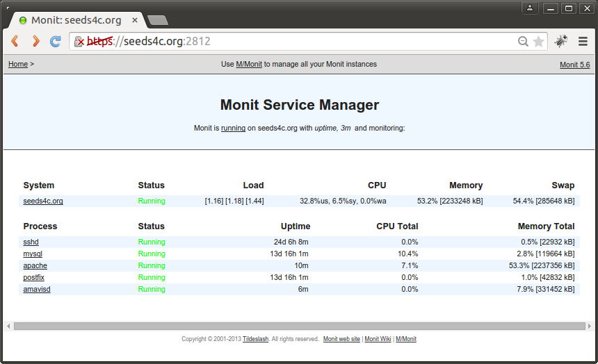Open the mysql process link
The height and width of the screenshot is (364, 598).
click(x=33, y=254)
